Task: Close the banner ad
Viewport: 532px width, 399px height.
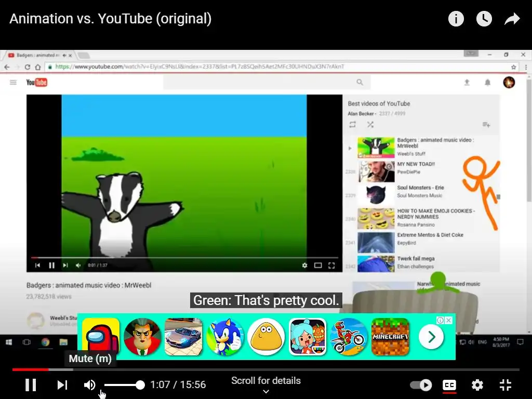Action: coord(448,320)
